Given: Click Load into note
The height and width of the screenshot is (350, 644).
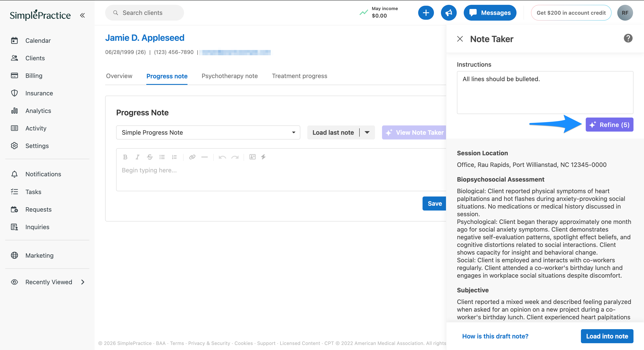Looking at the screenshot, I should [x=607, y=336].
